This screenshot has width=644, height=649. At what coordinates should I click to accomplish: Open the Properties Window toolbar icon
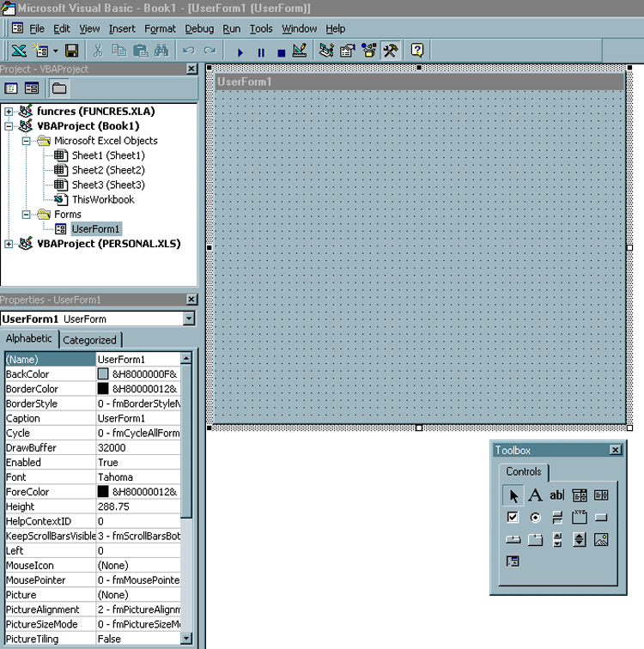pos(348,51)
